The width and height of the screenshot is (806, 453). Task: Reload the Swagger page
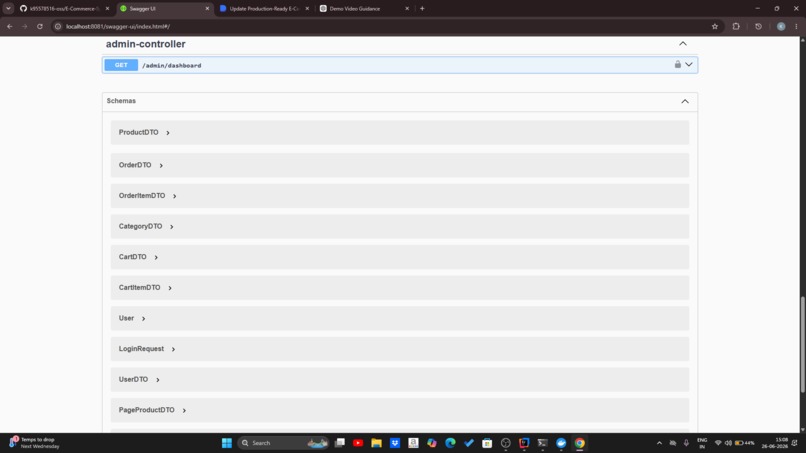pyautogui.click(x=40, y=26)
